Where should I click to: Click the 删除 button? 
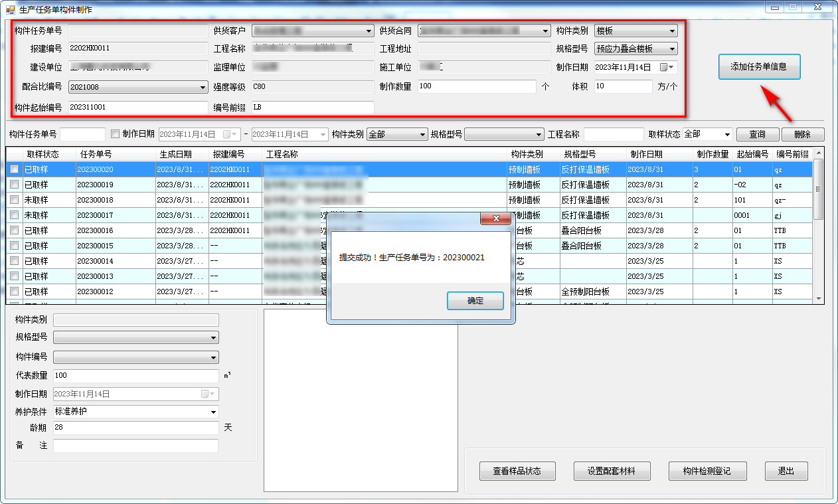coord(802,134)
